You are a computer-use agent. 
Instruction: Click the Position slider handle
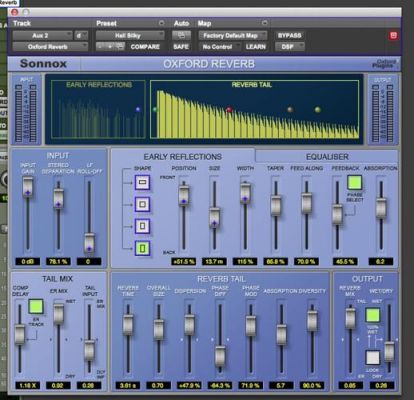pos(184,196)
